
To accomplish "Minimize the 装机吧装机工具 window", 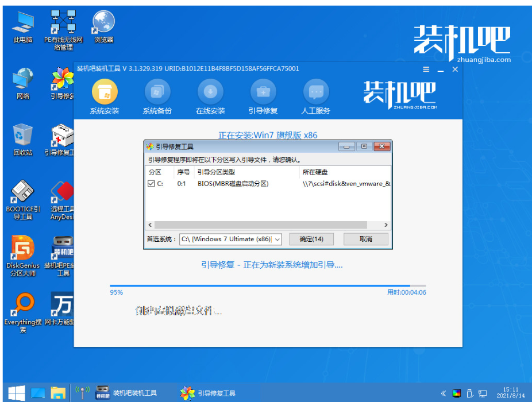I will (441, 70).
